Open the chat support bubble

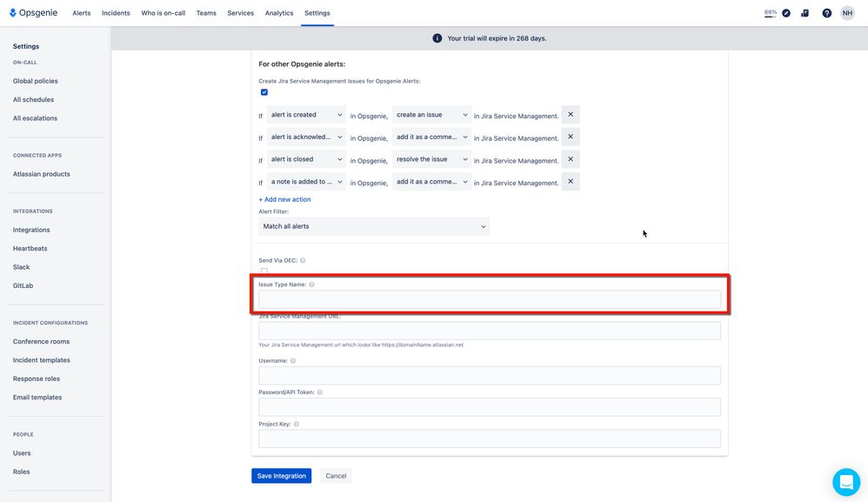click(x=846, y=482)
